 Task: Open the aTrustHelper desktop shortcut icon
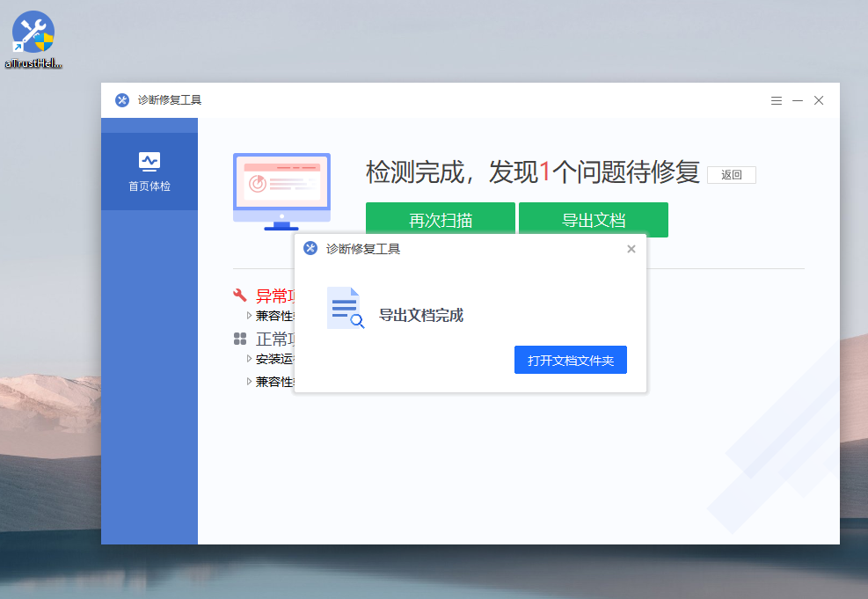33,35
